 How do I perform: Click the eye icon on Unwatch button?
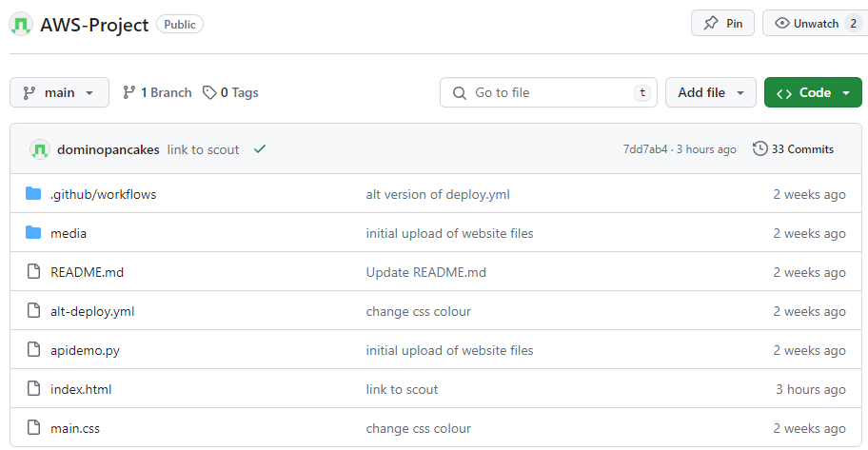point(781,23)
